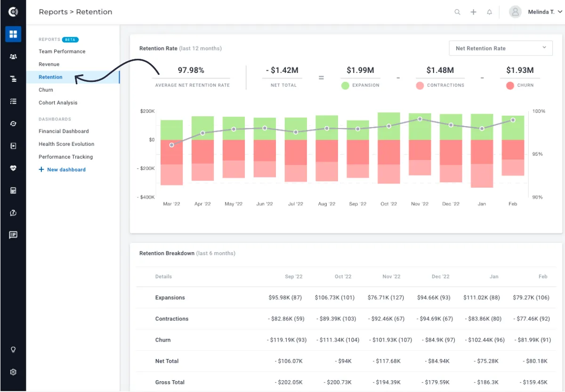The image size is (565, 392).
Task: Click the Expansions row label
Action: point(170,297)
